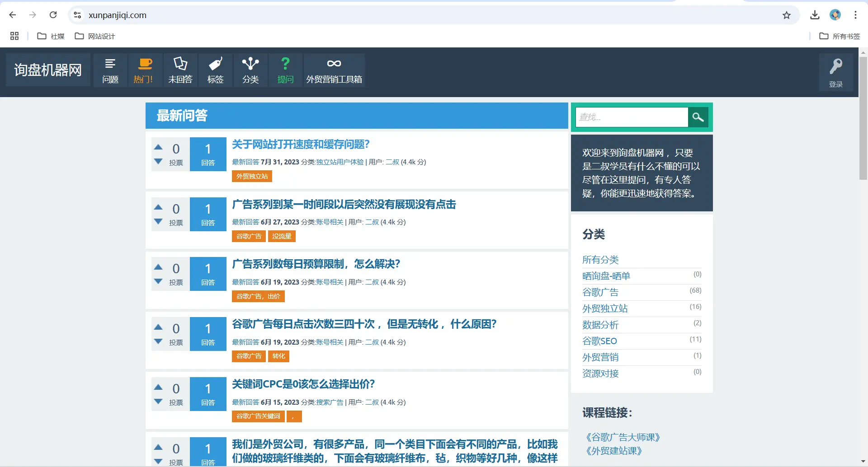Screen dimensions: 868x467
Task: Click the scrollbar down arrow
Action: click(x=863, y=462)
